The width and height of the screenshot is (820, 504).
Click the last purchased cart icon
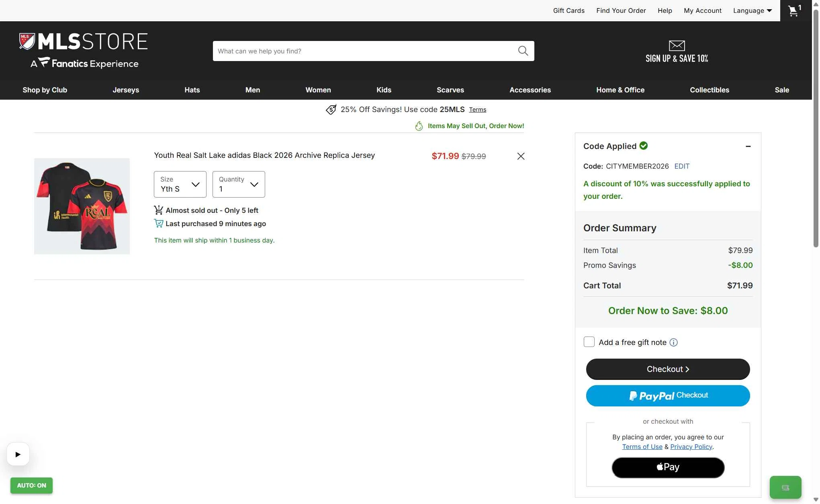[159, 223]
